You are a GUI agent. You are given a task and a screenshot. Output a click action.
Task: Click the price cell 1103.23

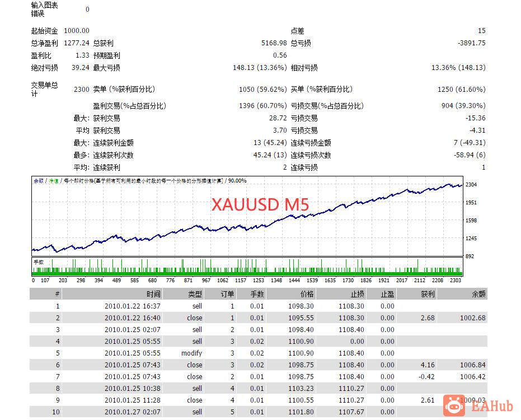pyautogui.click(x=301, y=389)
